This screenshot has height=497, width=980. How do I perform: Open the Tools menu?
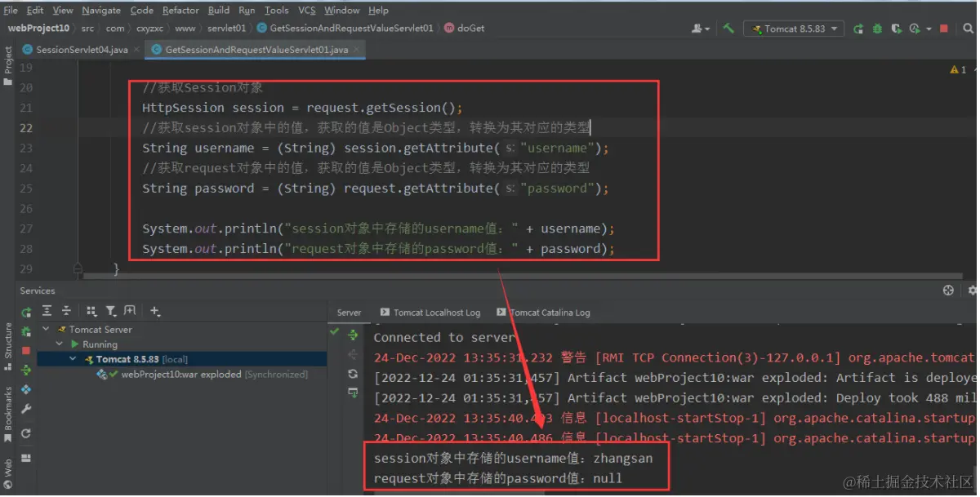pos(277,11)
